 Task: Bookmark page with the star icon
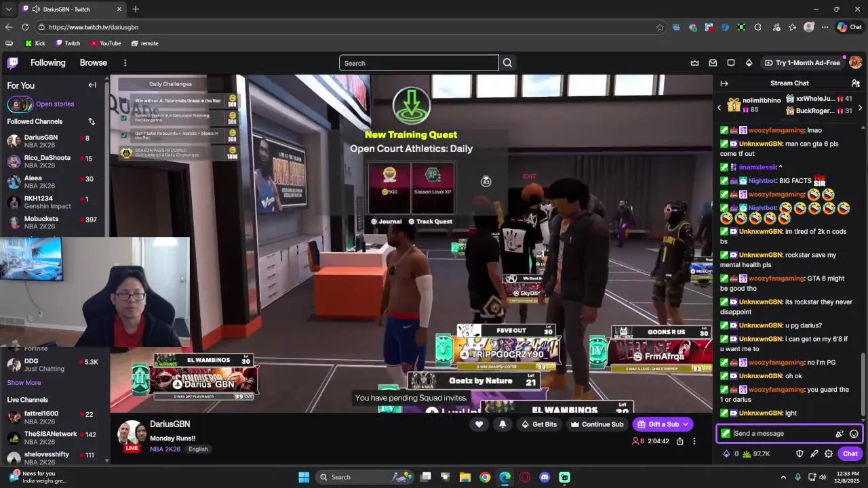click(660, 27)
